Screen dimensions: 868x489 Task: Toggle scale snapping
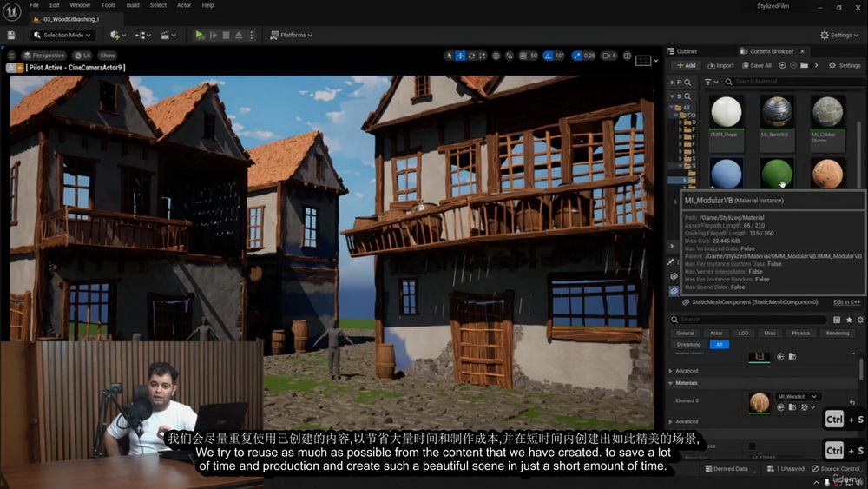tap(577, 56)
